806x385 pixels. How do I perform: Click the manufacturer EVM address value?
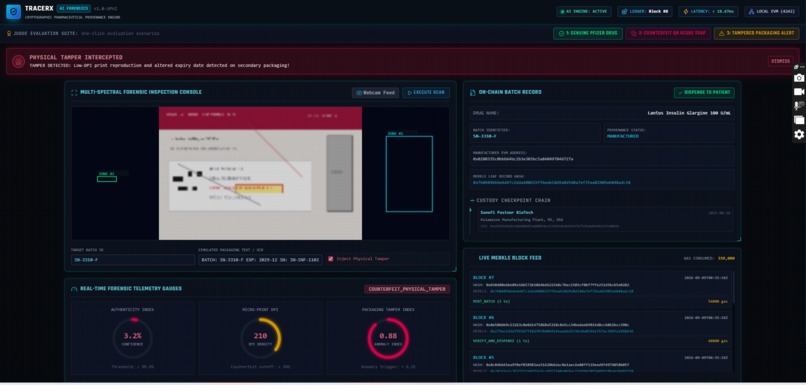(523, 159)
